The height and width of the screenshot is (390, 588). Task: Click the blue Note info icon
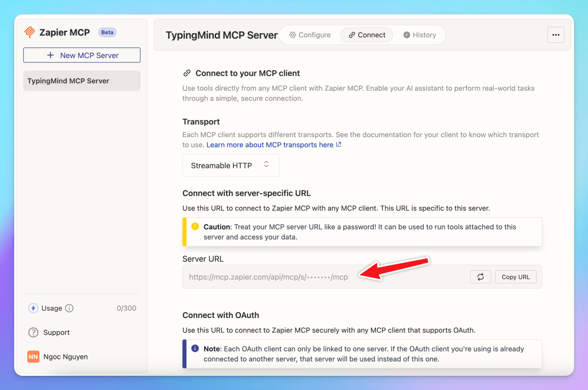click(x=195, y=349)
